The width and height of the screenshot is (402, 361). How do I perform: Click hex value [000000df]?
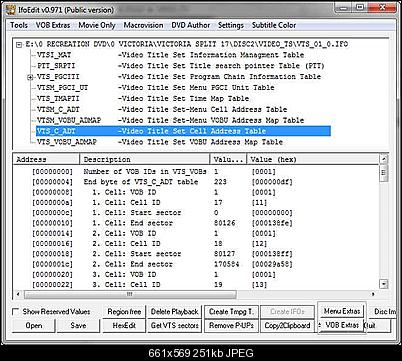pyautogui.click(x=272, y=182)
